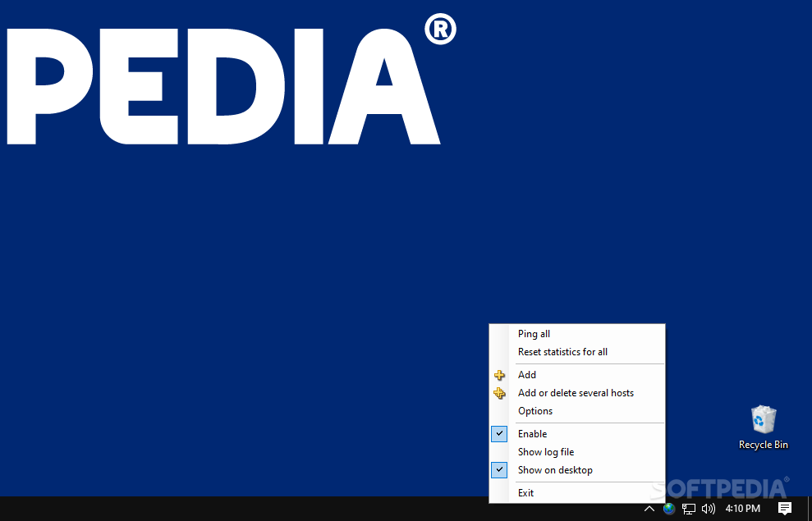Choose Ping all from context menu
812x521 pixels.
577,334
